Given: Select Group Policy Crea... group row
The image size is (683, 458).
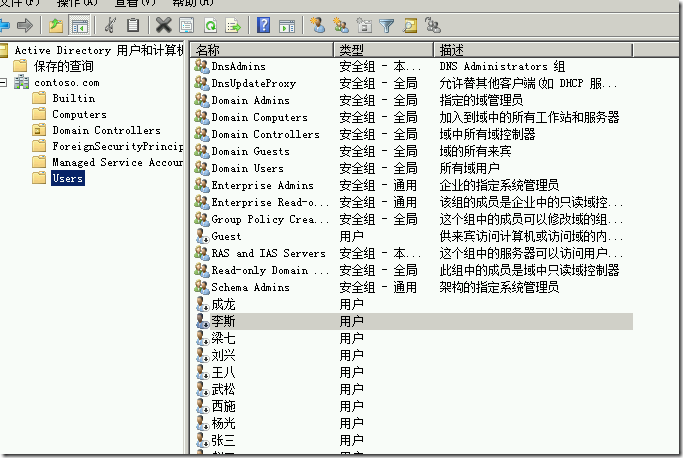Looking at the screenshot, I should pyautogui.click(x=413, y=219).
